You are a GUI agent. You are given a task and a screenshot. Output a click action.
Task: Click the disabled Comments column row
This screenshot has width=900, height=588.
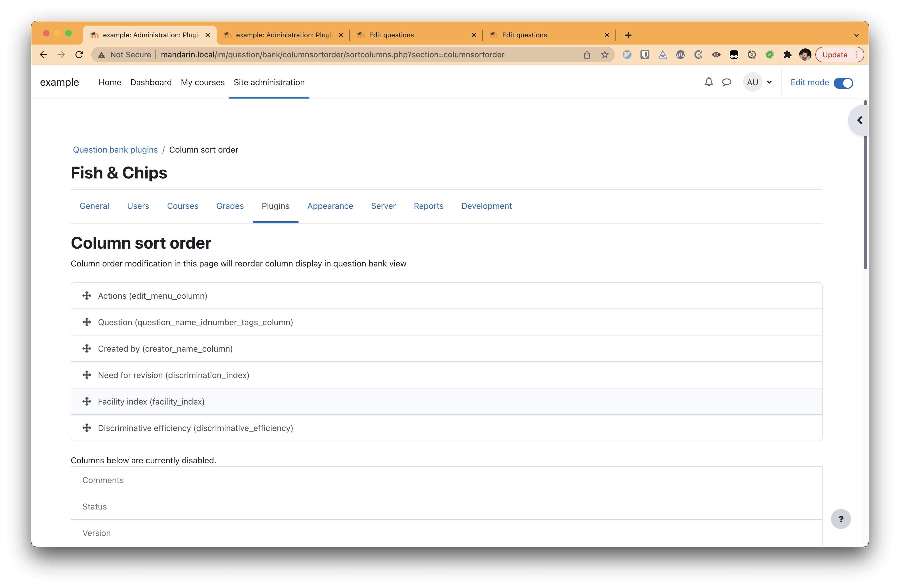446,480
